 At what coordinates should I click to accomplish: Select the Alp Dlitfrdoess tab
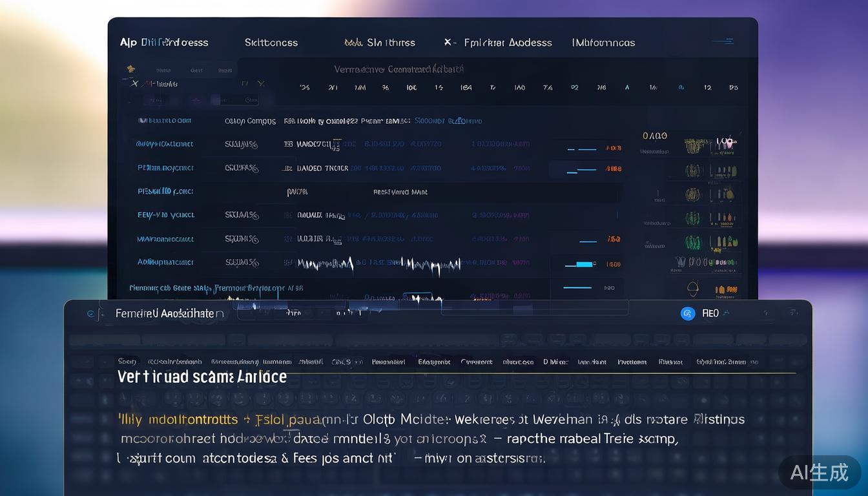(164, 43)
